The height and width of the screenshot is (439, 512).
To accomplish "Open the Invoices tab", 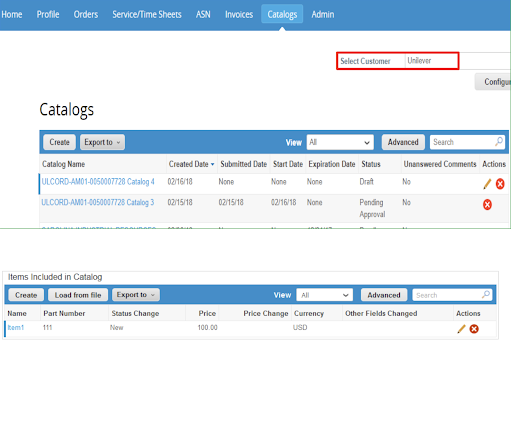I will click(239, 14).
